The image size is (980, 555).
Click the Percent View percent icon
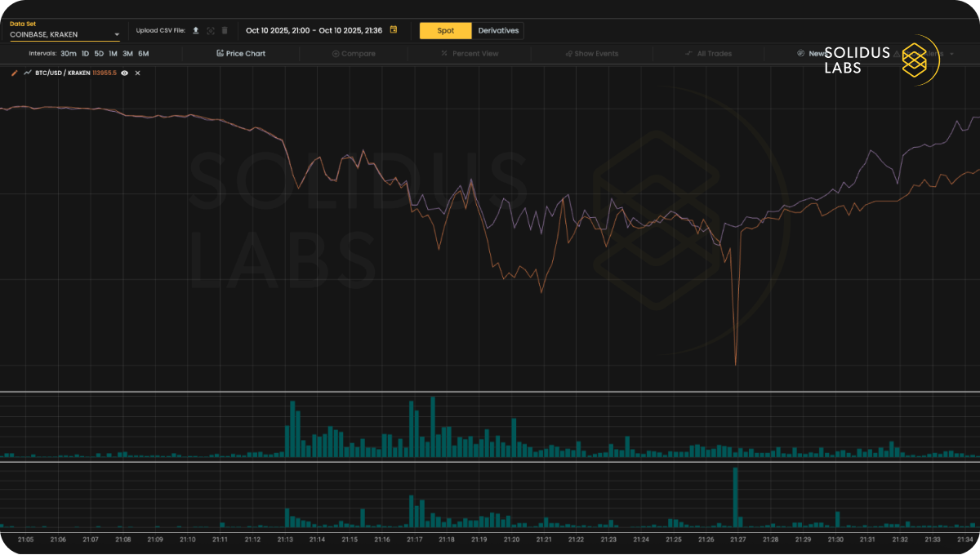pos(444,54)
